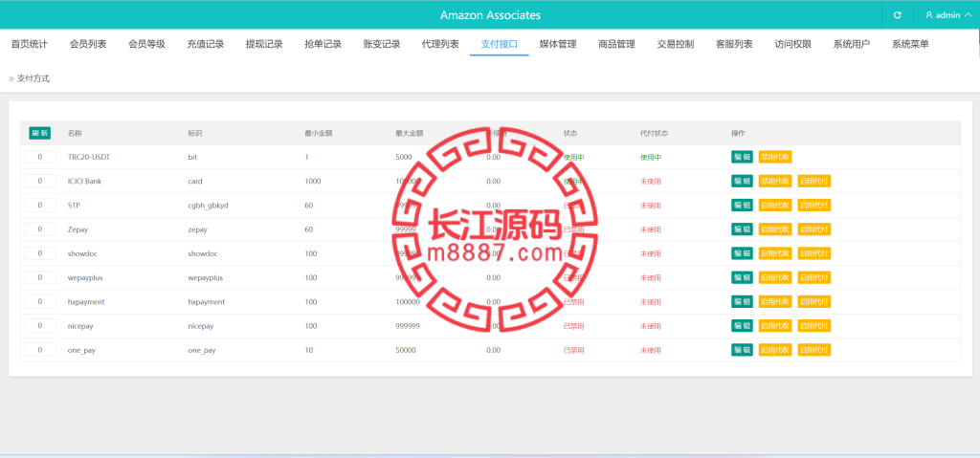This screenshot has height=458, width=980.
Task: Click the cgbh_gbkyd identifier cell
Action: tap(208, 205)
